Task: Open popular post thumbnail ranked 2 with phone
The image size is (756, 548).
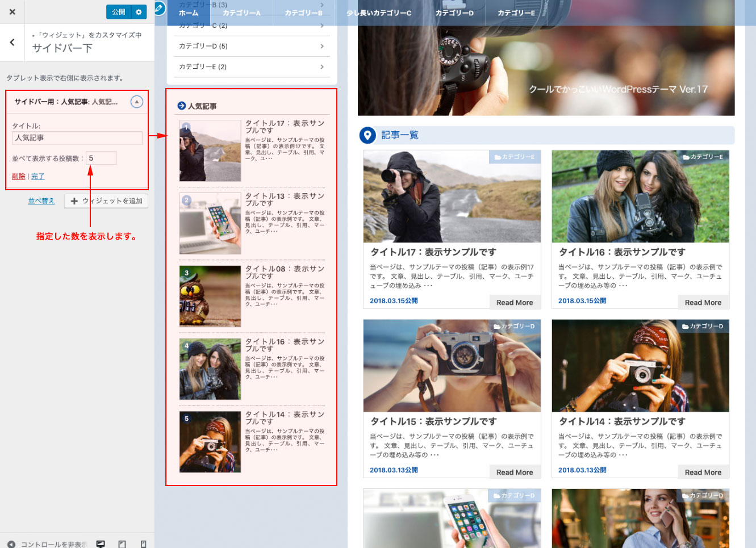Action: 210,223
